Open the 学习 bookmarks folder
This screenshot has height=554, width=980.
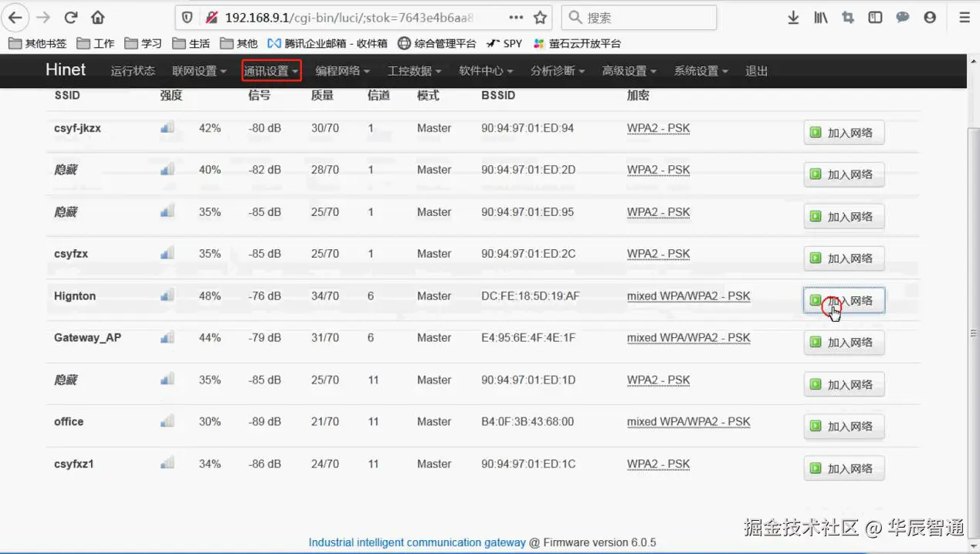[x=143, y=43]
